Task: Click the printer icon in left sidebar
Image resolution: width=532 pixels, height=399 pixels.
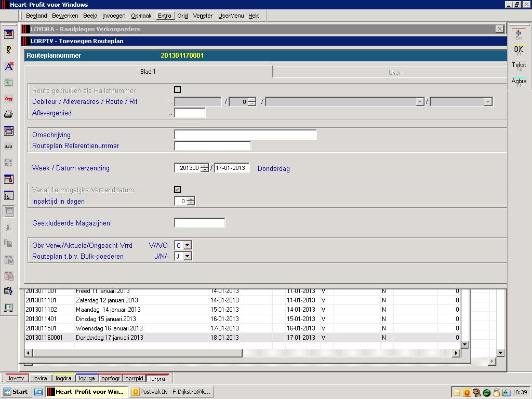Action: (x=8, y=114)
